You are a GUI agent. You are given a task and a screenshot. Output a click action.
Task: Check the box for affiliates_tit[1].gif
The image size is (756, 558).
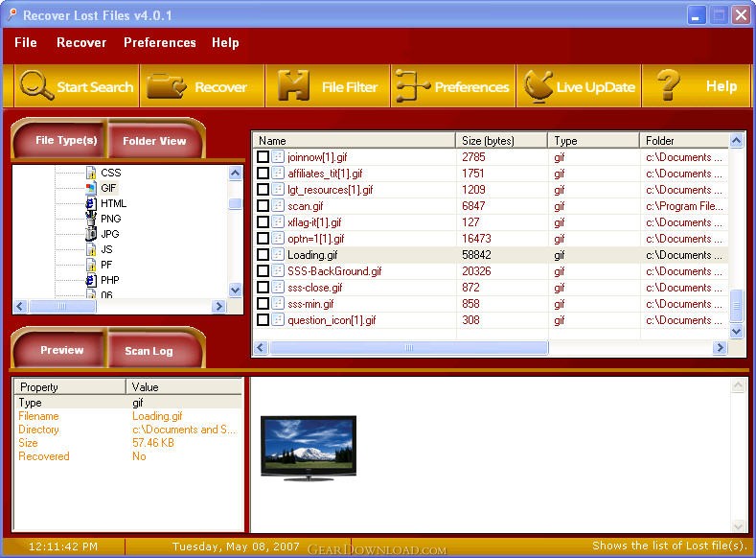coord(263,174)
